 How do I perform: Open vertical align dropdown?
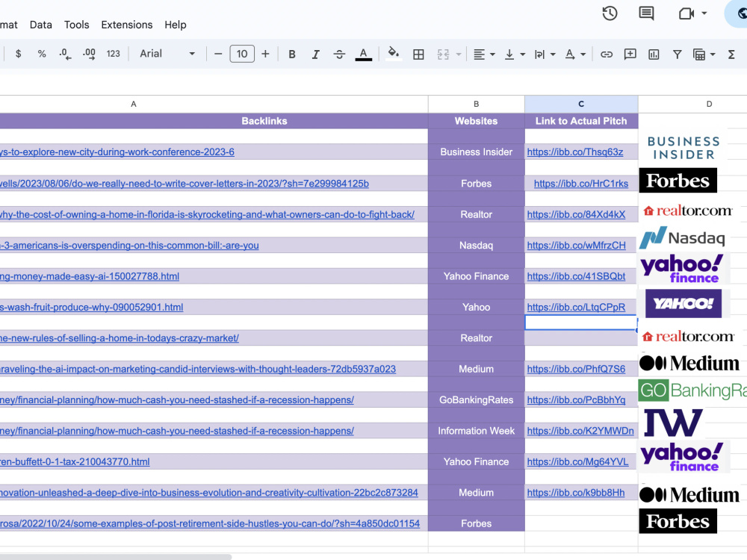click(515, 55)
